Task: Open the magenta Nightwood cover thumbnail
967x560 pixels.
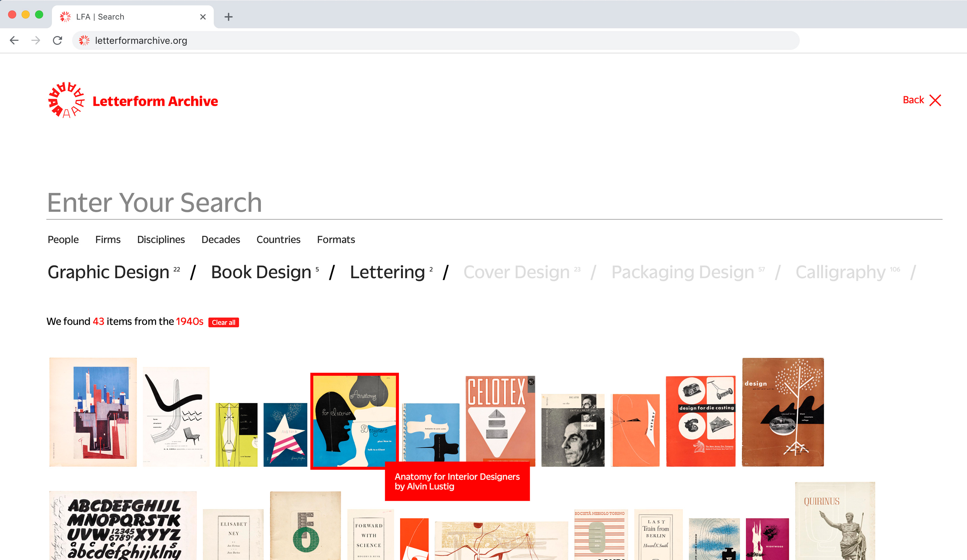Action: pos(767,539)
